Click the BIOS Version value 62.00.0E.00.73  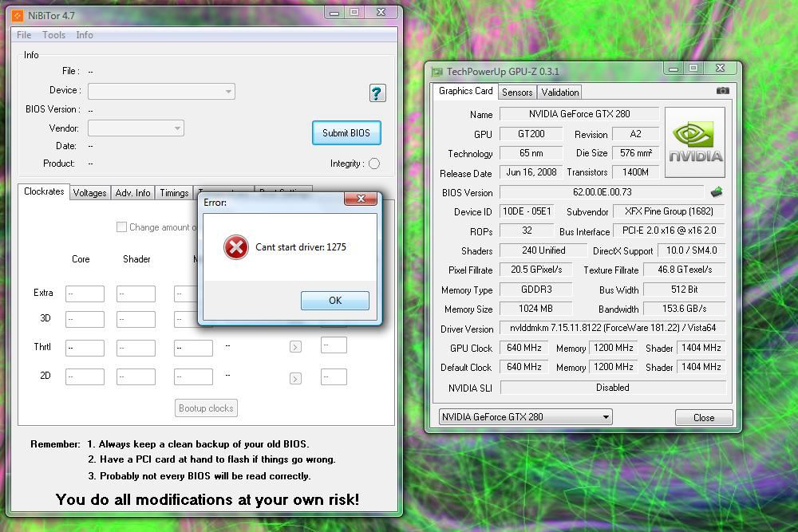tap(602, 192)
